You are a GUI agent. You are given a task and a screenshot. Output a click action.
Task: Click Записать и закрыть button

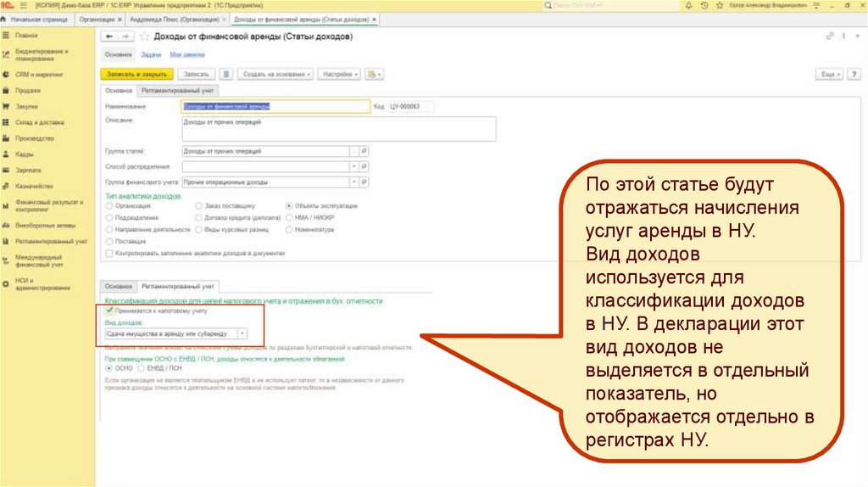point(136,75)
